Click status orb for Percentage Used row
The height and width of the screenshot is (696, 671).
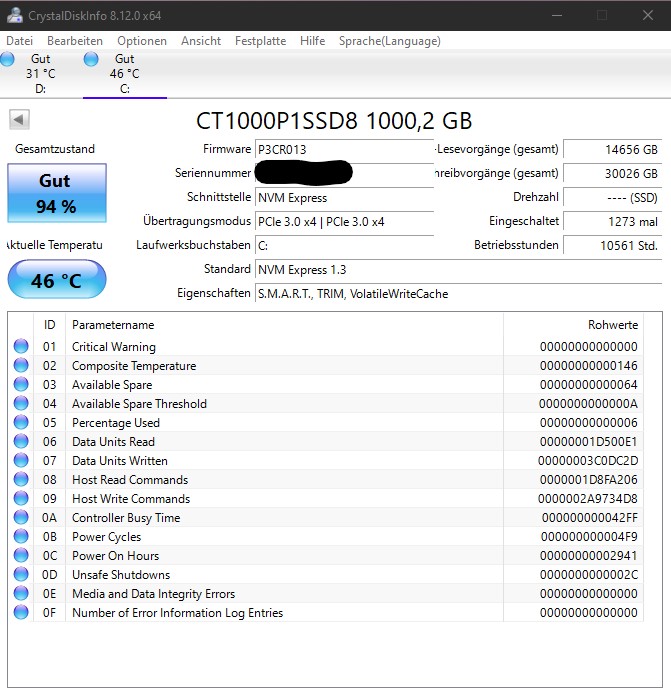pyautogui.click(x=21, y=423)
